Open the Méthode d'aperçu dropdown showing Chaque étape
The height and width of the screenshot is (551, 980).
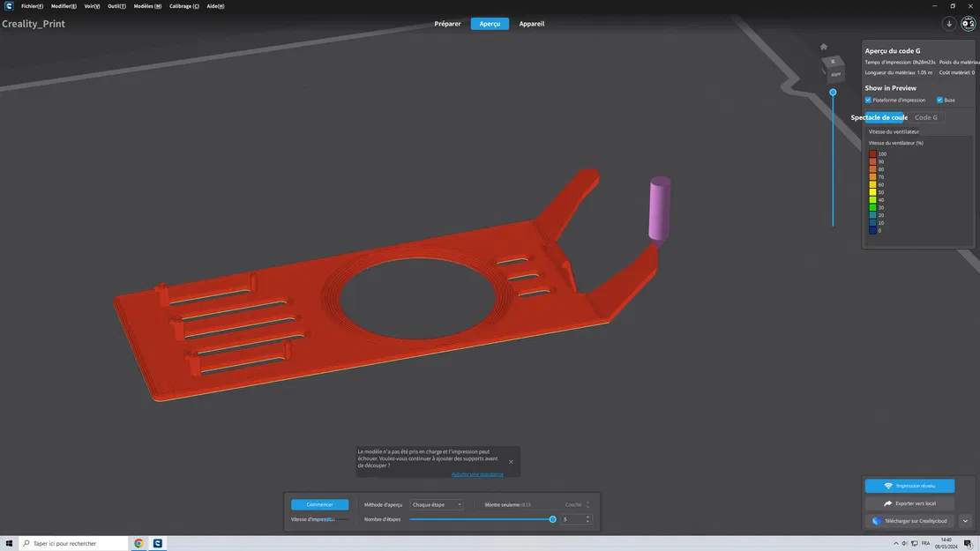(436, 504)
